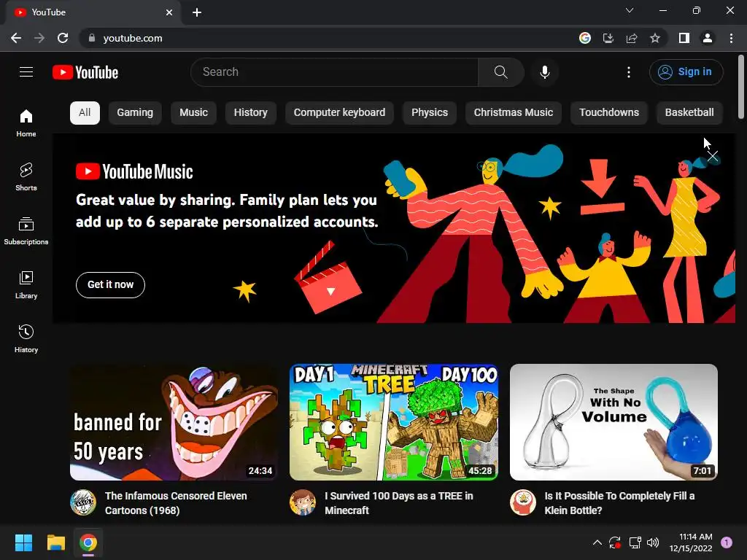Open the Minecraft TREE video thumbnail

pyautogui.click(x=394, y=422)
